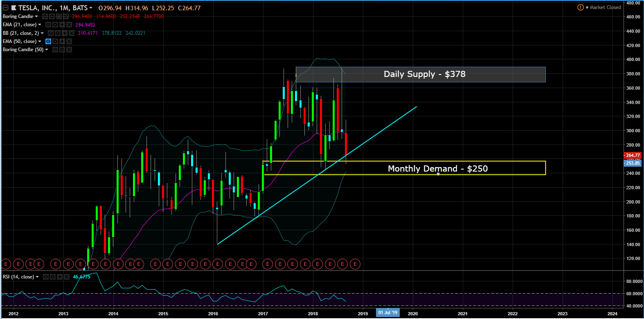
Task: Remove the first Boring Candle indicator
Action: 66,16
